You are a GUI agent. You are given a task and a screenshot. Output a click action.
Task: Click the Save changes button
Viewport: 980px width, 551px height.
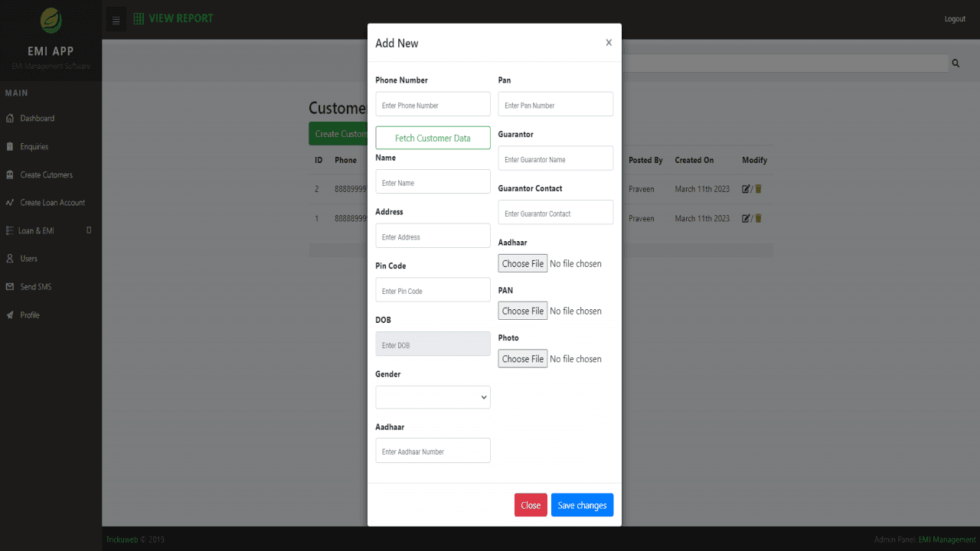(x=582, y=505)
